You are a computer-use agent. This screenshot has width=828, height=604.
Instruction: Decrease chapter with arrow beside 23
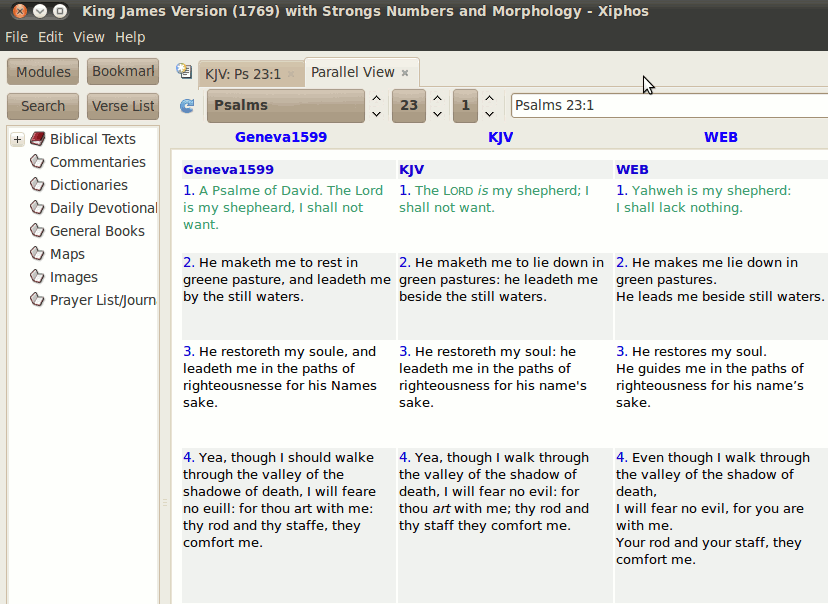coord(438,114)
